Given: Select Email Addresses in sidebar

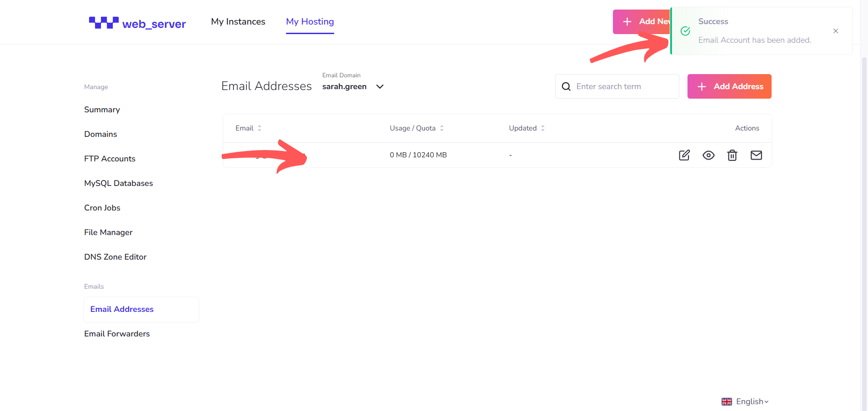Looking at the screenshot, I should (x=141, y=309).
